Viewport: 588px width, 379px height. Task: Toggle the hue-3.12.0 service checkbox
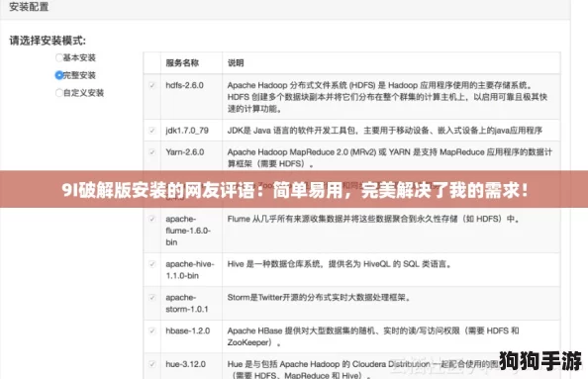tap(151, 364)
